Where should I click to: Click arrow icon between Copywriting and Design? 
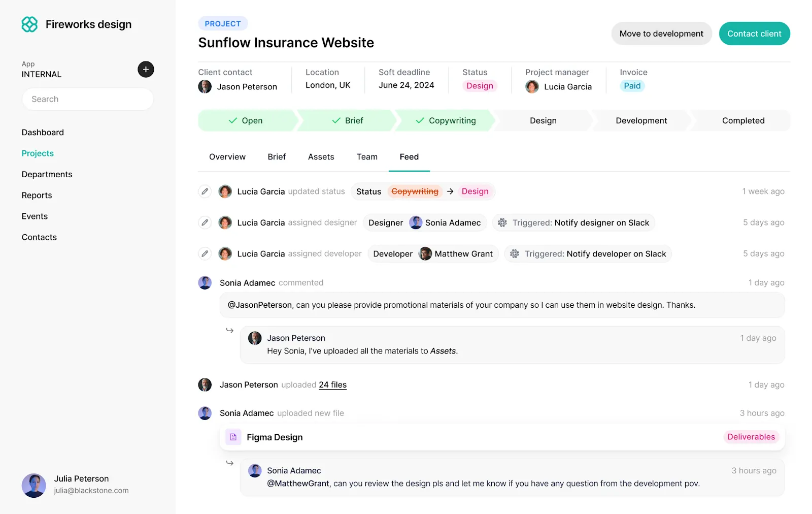pos(450,191)
